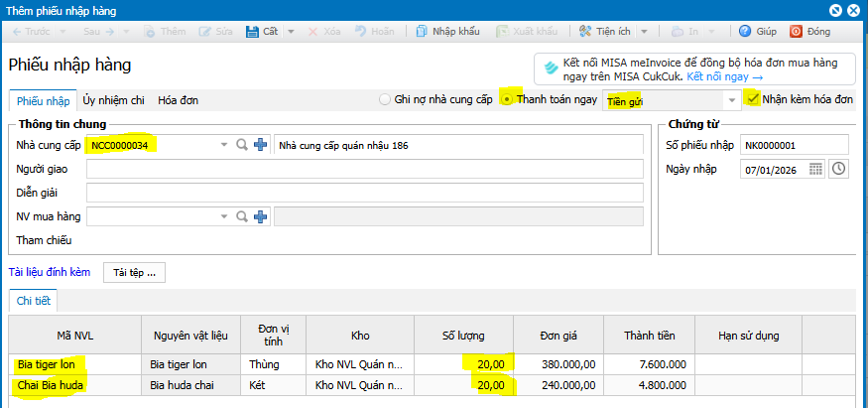
Task: Click the Hạn sử dụng column header
Action: click(x=748, y=335)
